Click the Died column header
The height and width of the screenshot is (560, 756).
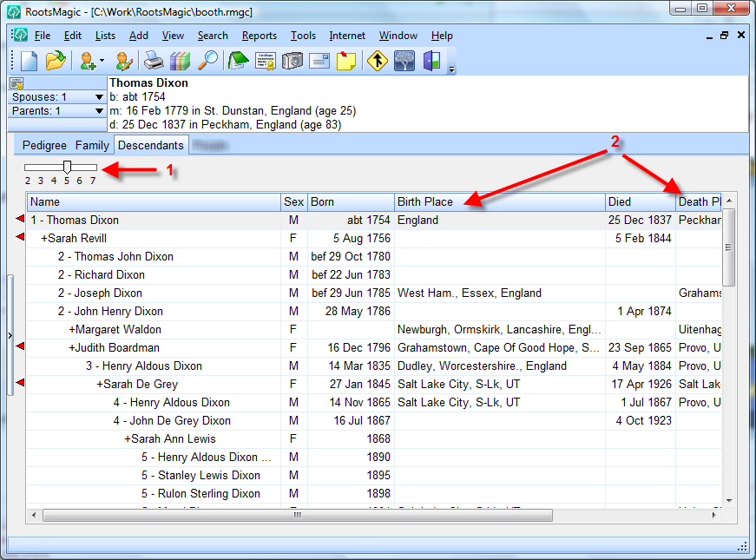pos(641,201)
